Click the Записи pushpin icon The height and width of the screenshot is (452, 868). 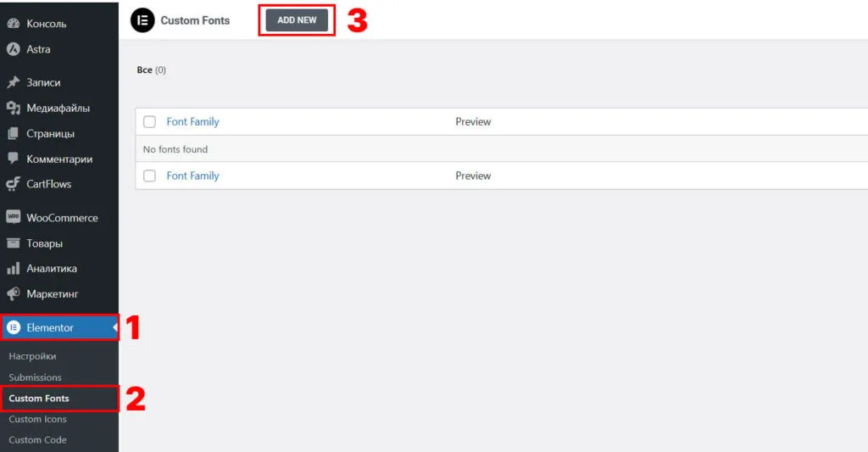[13, 82]
